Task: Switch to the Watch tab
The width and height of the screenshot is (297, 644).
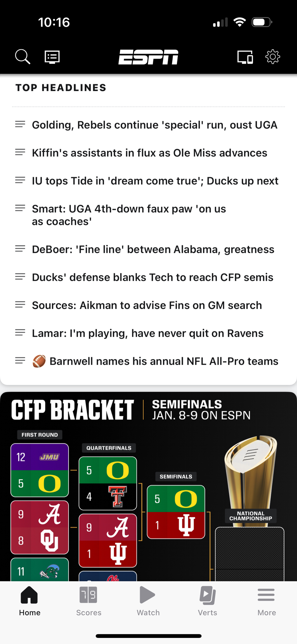Action: point(148,601)
